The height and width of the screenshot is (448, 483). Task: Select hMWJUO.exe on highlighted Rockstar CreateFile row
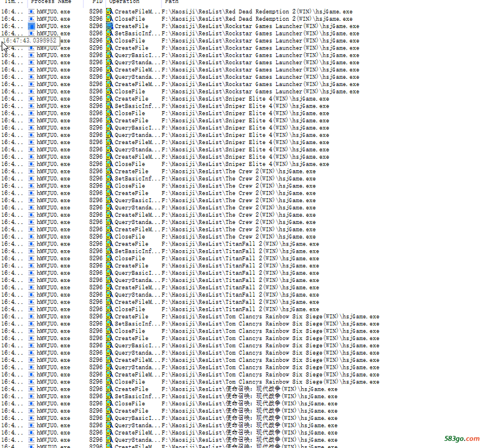pyautogui.click(x=53, y=26)
